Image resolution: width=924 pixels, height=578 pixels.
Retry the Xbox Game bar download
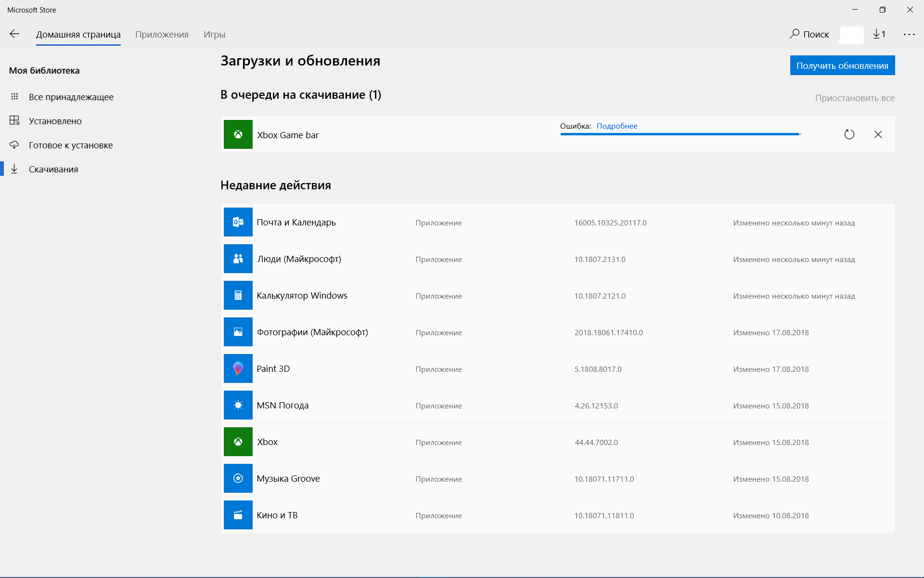coord(849,134)
